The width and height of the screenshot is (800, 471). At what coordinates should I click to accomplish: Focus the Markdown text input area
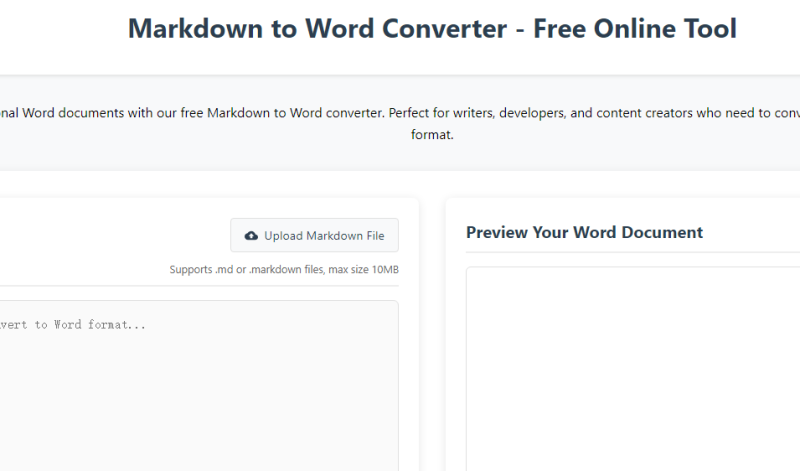pyautogui.click(x=200, y=400)
